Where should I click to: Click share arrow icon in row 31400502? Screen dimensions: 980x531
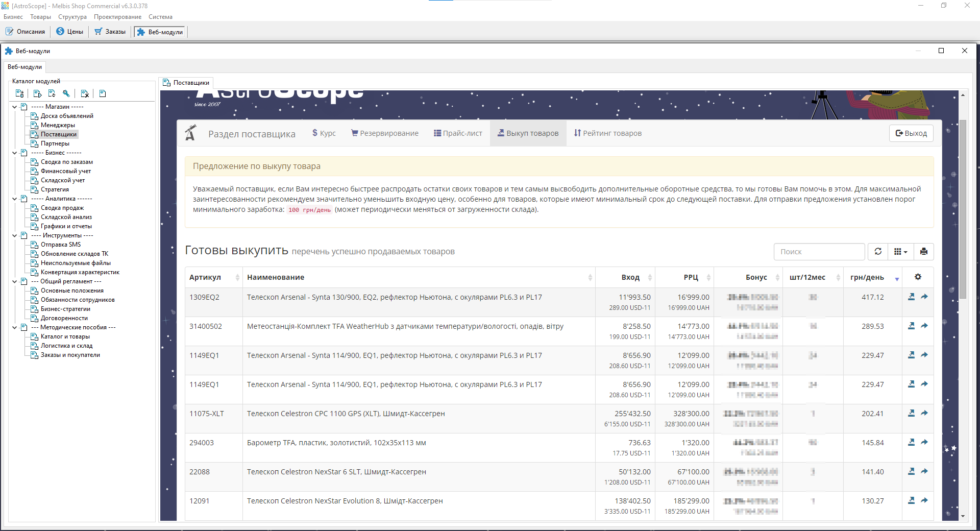pos(924,326)
